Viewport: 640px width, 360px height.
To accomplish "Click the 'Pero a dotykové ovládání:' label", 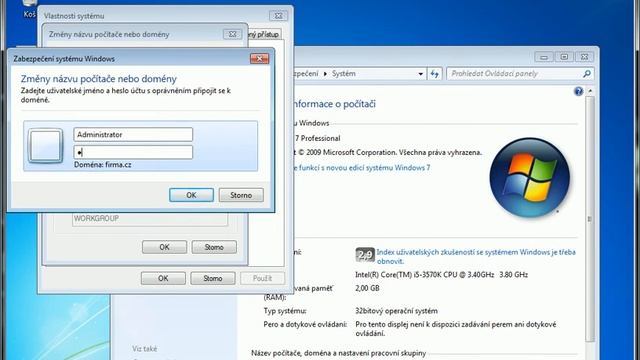I will (305, 324).
